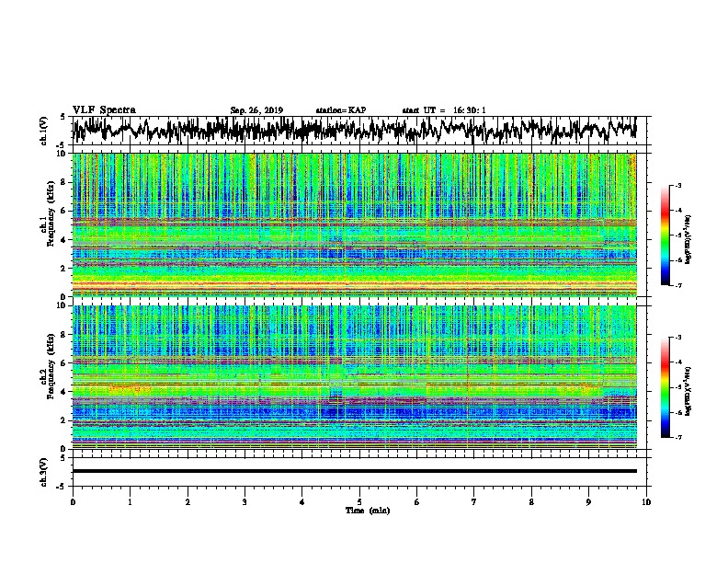
Task: Click the "station=KAP" header text
Action: click(x=341, y=110)
